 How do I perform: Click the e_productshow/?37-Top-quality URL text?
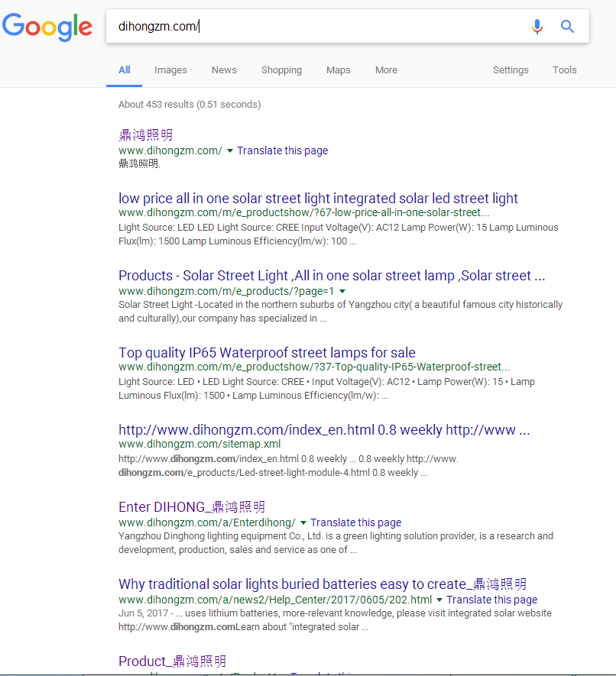coord(314,367)
